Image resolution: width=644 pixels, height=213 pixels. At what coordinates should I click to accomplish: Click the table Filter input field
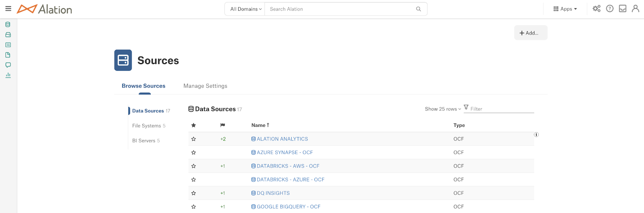coord(502,109)
